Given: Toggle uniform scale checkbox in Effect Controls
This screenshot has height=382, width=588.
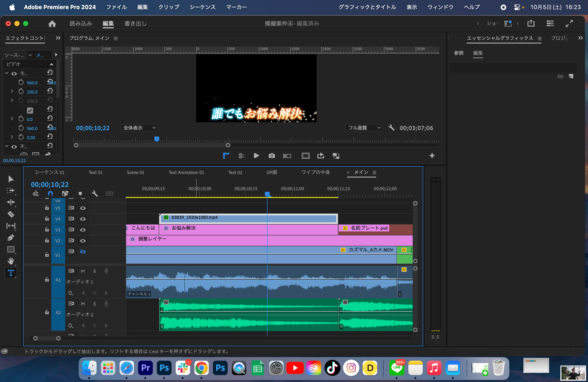Looking at the screenshot, I should pos(30,110).
